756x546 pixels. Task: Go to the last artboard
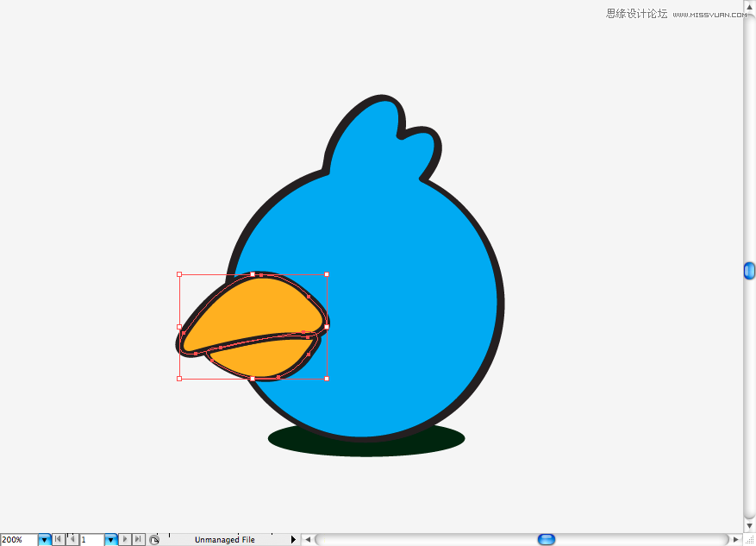pyautogui.click(x=139, y=539)
